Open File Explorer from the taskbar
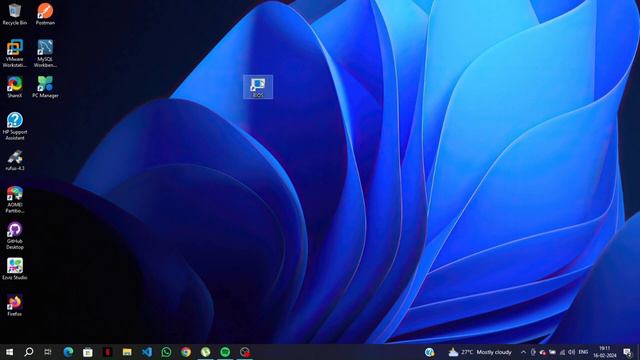 tap(127, 352)
